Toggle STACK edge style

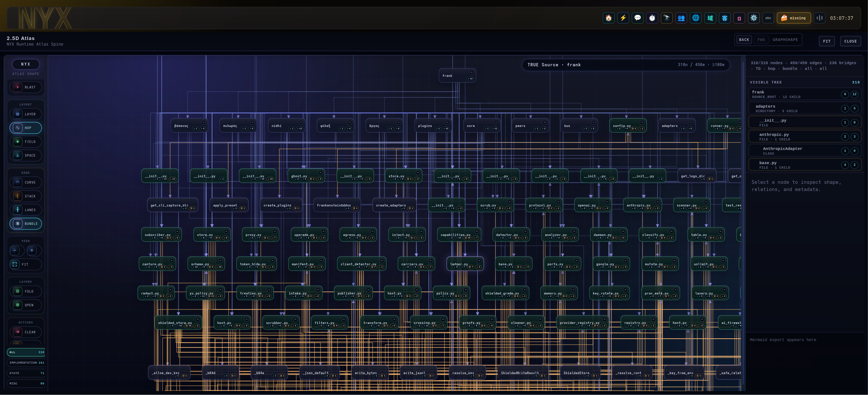26,196
